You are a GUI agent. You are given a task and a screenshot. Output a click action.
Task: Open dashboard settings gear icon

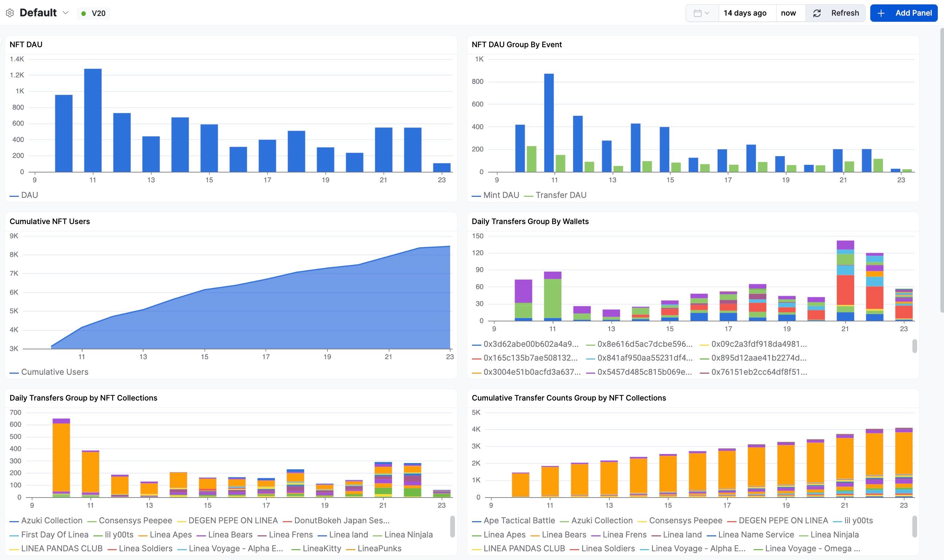pos(10,13)
